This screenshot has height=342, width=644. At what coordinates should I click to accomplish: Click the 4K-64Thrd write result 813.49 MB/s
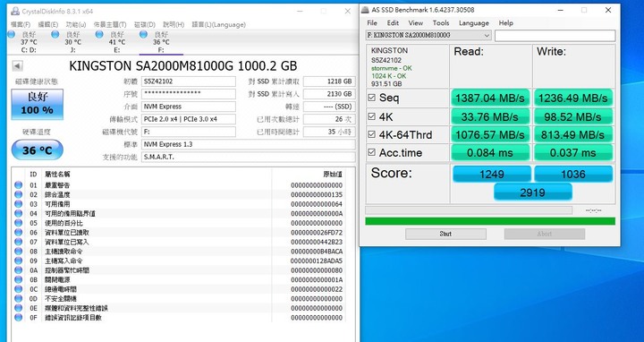(x=573, y=134)
